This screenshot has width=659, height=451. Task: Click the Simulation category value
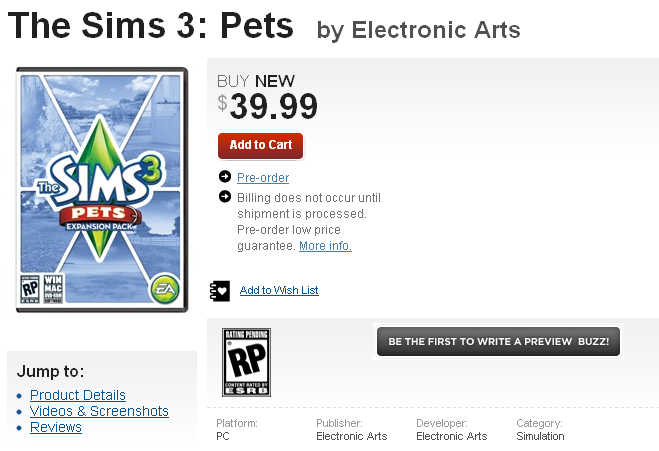pyautogui.click(x=540, y=436)
